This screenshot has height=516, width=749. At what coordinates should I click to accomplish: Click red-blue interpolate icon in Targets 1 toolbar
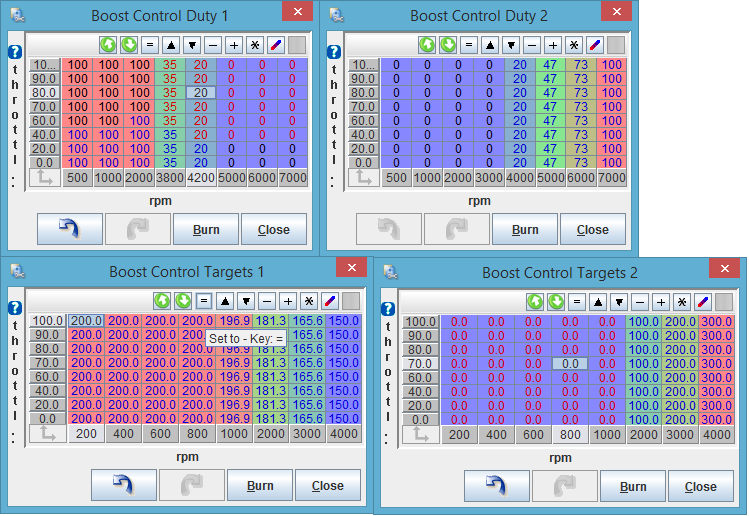(330, 301)
